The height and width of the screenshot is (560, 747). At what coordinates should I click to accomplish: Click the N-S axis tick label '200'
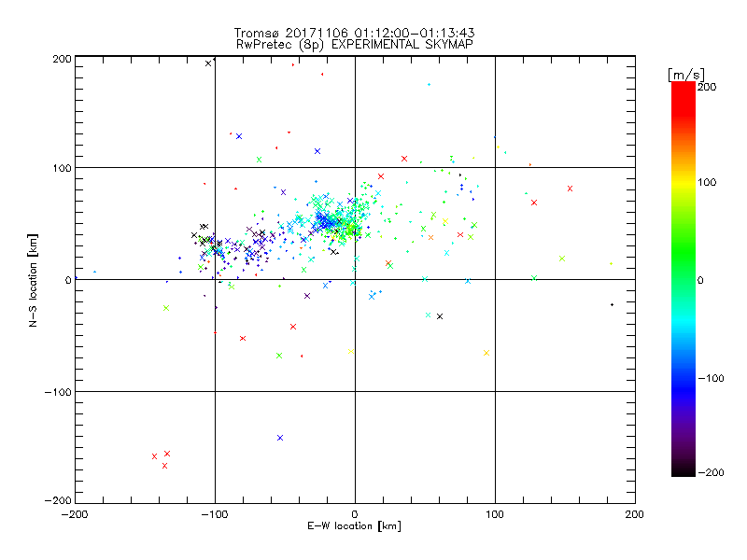(x=62, y=59)
